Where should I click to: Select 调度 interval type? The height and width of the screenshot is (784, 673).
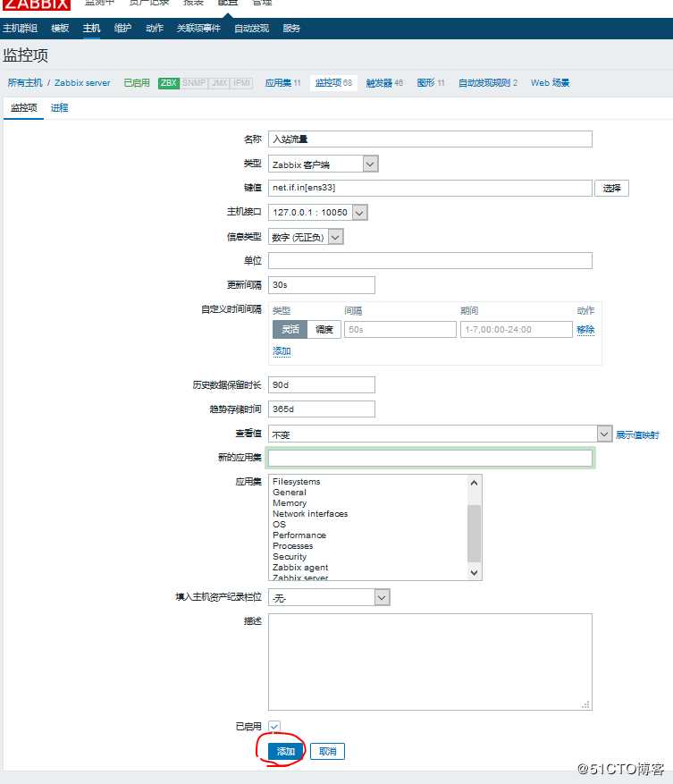pyautogui.click(x=324, y=330)
